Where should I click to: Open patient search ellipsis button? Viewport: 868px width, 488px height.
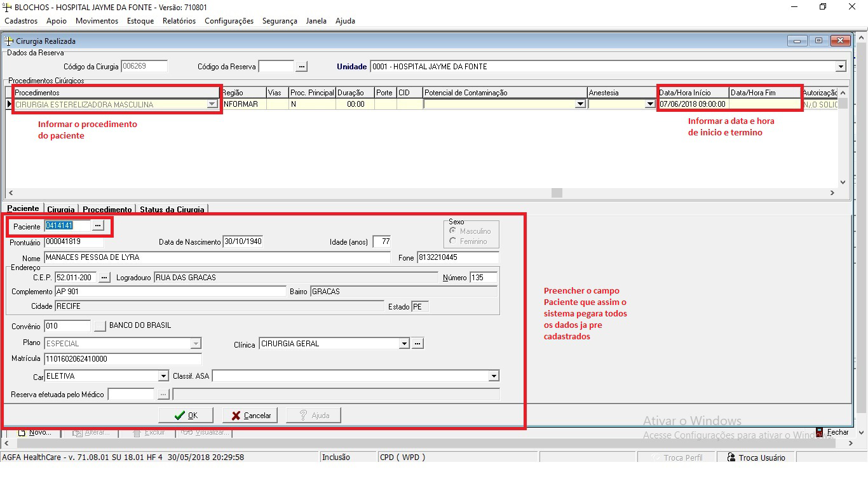pos(98,226)
